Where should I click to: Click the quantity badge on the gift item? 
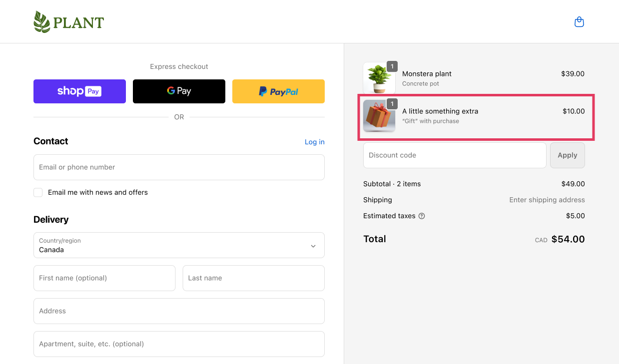click(392, 104)
